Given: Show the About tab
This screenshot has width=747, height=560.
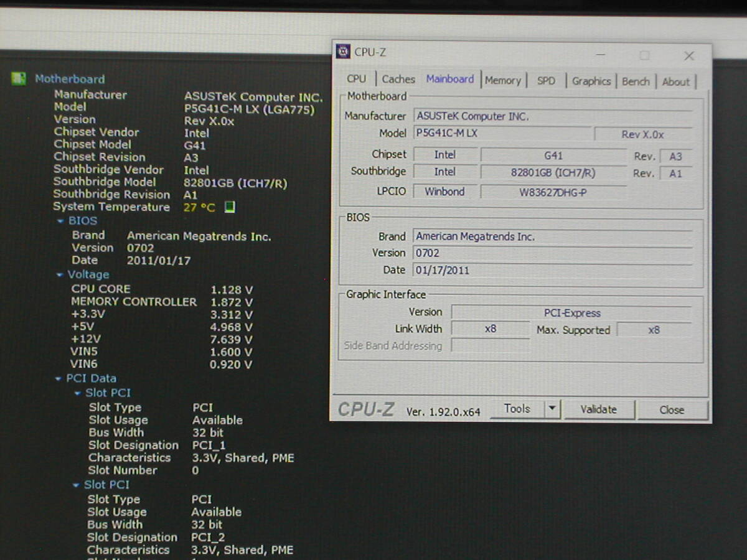Looking at the screenshot, I should click(x=676, y=82).
